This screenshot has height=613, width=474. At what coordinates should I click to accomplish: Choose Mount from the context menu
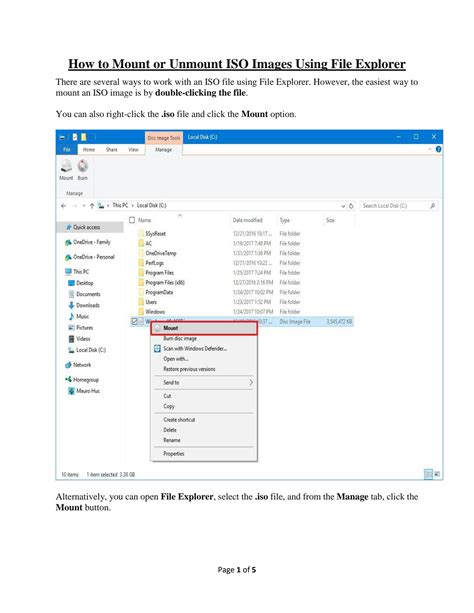tap(204, 328)
